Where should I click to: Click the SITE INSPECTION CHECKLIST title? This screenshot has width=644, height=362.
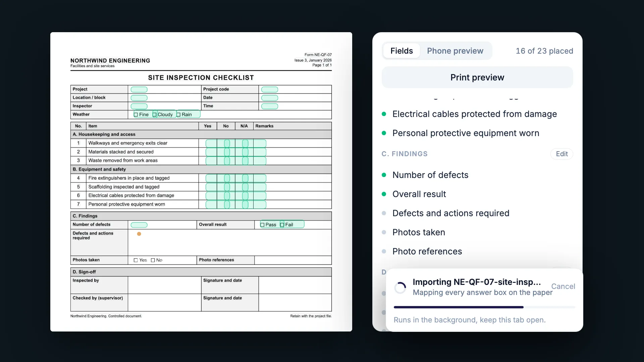click(201, 78)
